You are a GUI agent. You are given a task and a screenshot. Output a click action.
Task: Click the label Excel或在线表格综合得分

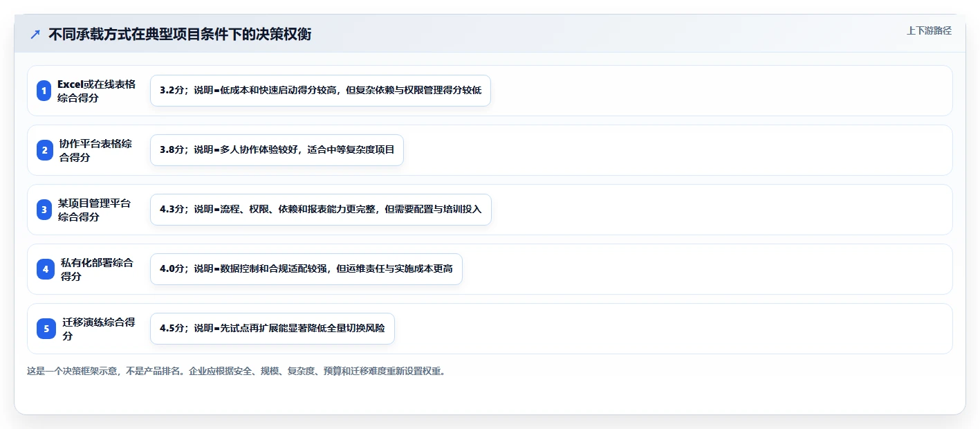point(96,91)
